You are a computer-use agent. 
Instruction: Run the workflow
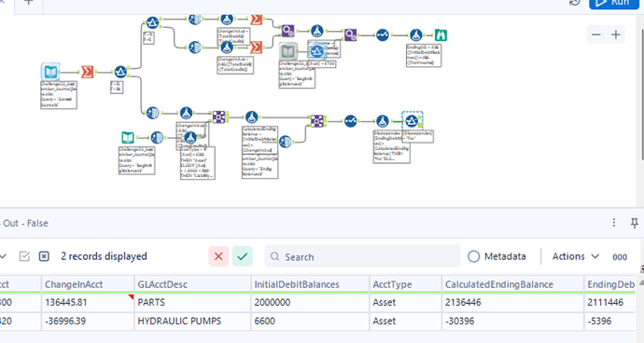(x=614, y=4)
